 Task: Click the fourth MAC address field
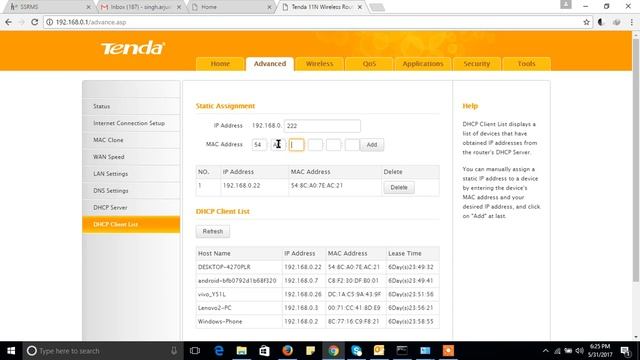pyautogui.click(x=315, y=145)
